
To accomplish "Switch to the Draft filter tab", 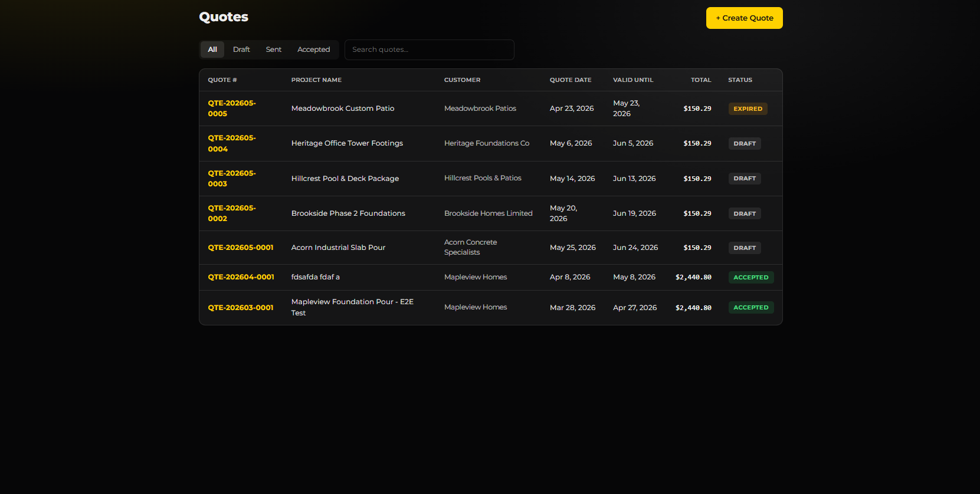I will tap(241, 50).
